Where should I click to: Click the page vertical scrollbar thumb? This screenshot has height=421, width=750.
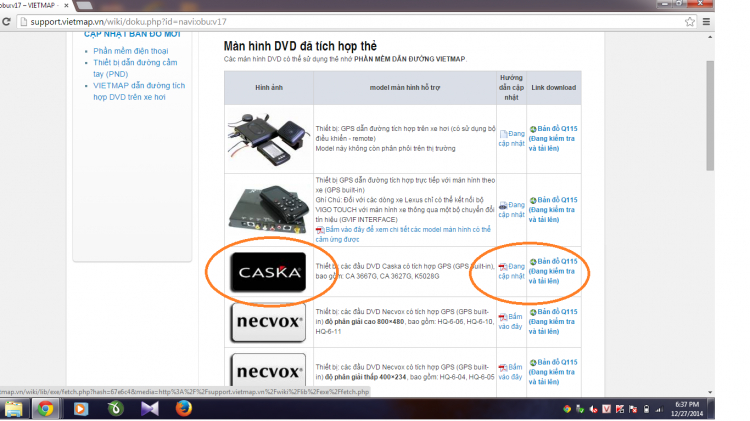[710, 115]
